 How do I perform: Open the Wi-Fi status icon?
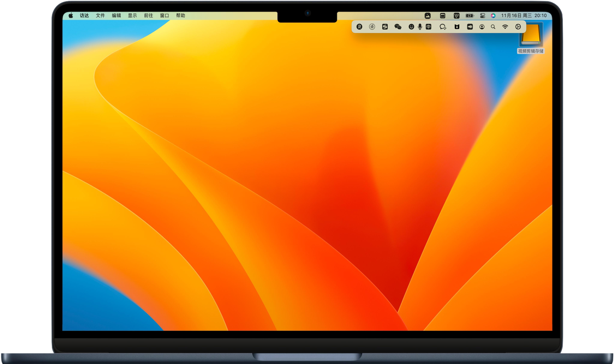505,27
